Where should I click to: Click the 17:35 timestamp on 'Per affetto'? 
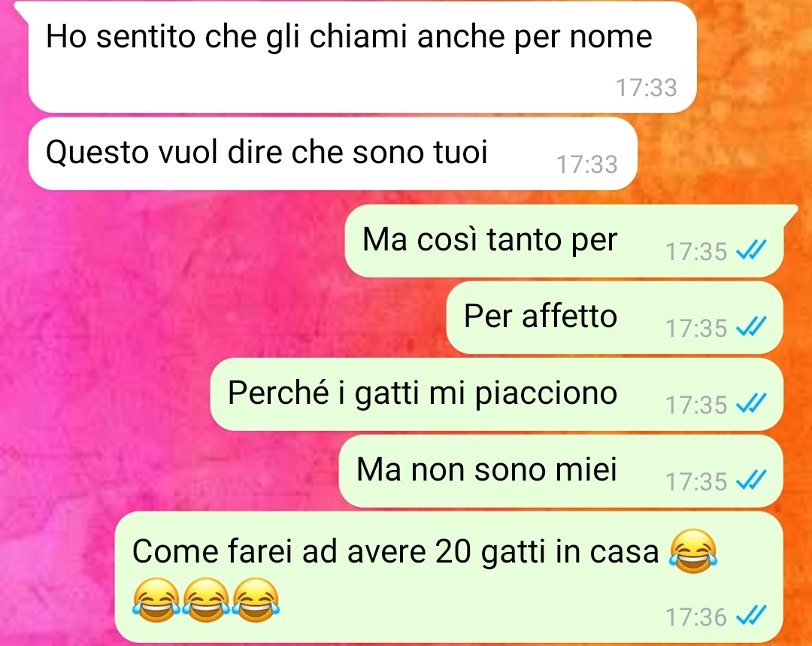(696, 328)
